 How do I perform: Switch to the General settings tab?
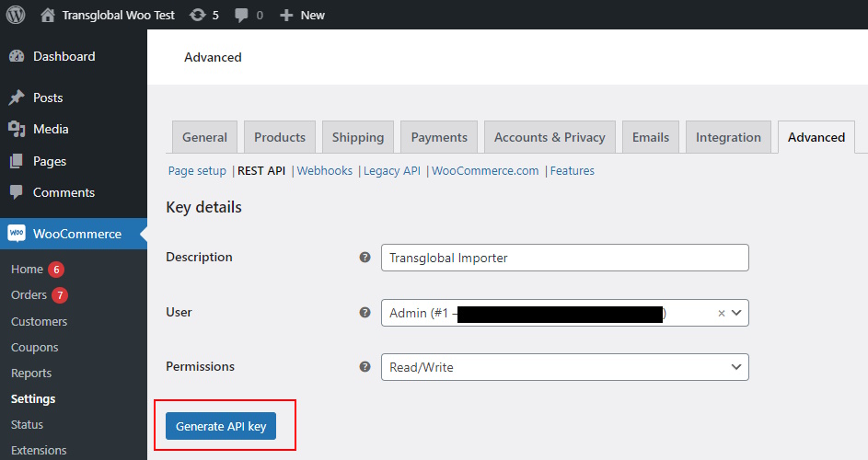coord(205,137)
